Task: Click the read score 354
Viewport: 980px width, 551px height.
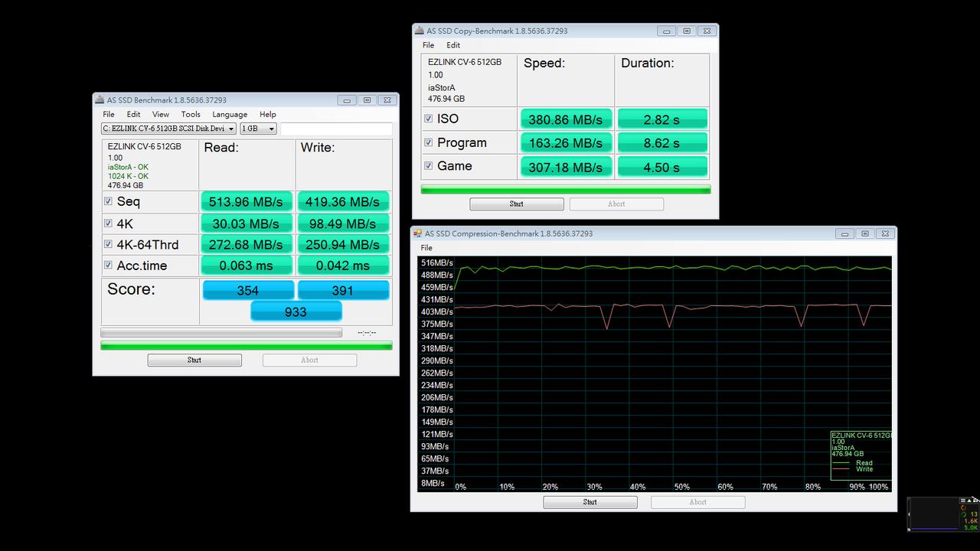Action: click(248, 290)
